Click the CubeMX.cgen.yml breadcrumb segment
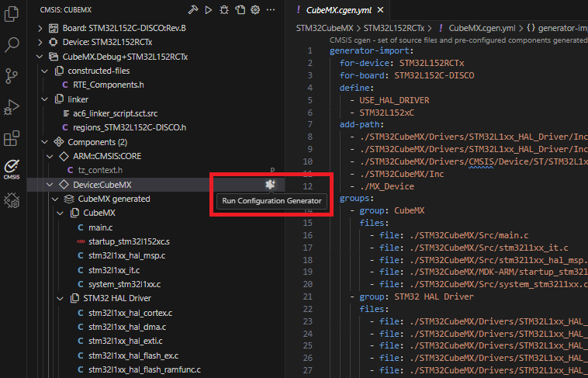The height and width of the screenshot is (378, 588). tap(482, 28)
